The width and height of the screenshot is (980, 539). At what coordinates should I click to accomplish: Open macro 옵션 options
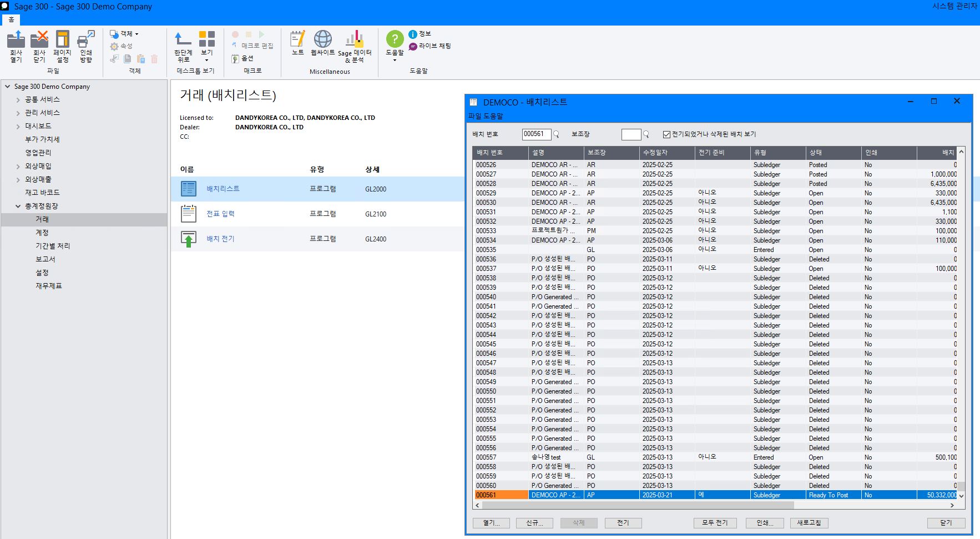click(243, 58)
